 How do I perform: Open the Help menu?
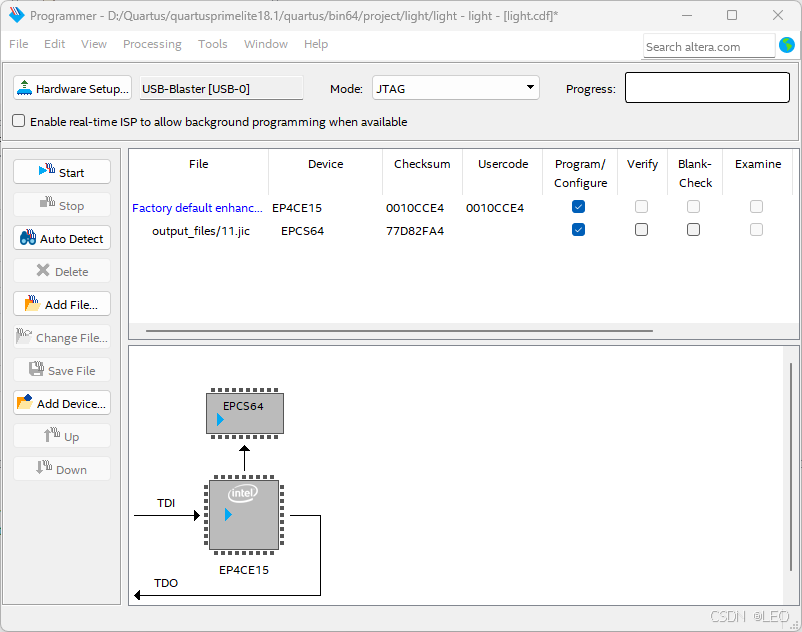click(x=316, y=44)
